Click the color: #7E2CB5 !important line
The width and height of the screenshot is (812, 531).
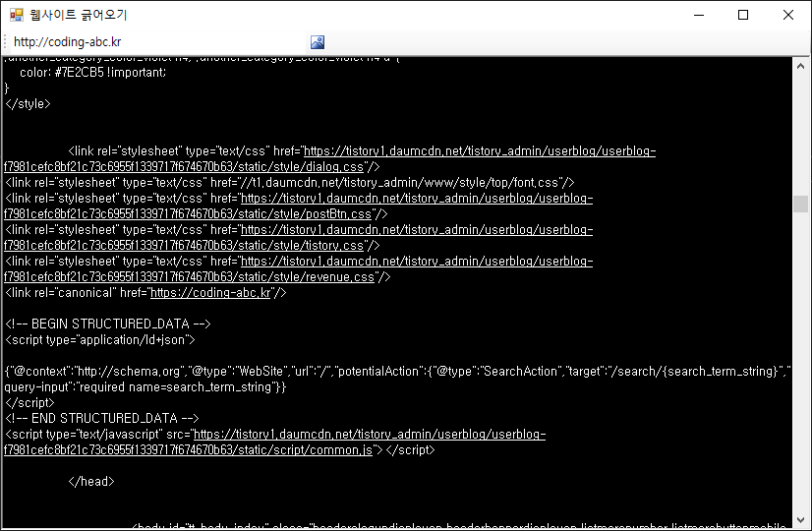92,73
